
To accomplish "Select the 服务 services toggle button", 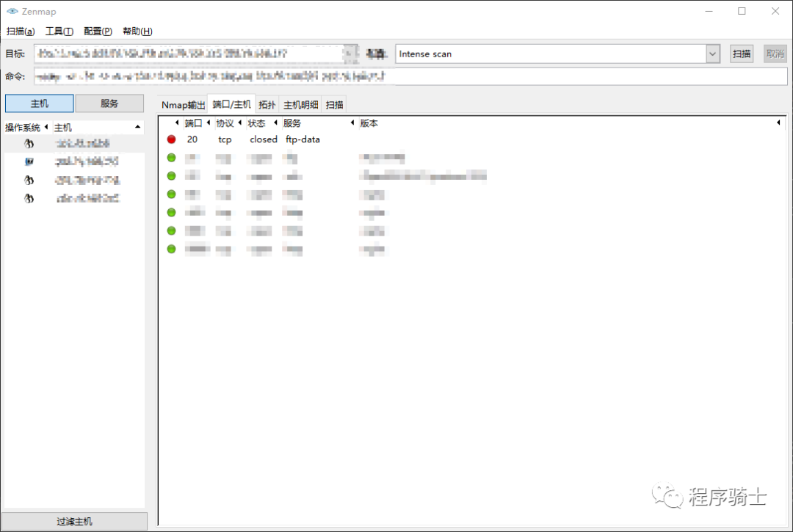I will tap(109, 103).
